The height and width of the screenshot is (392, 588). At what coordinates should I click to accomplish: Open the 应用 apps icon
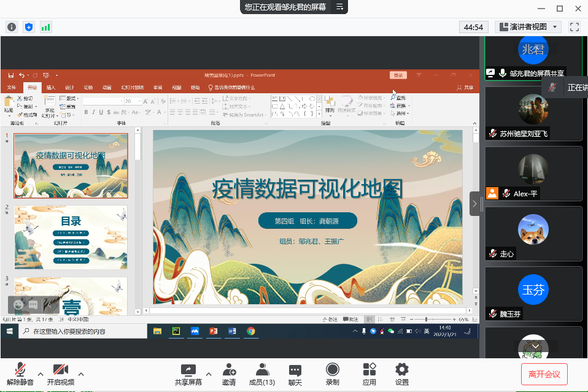click(x=369, y=374)
